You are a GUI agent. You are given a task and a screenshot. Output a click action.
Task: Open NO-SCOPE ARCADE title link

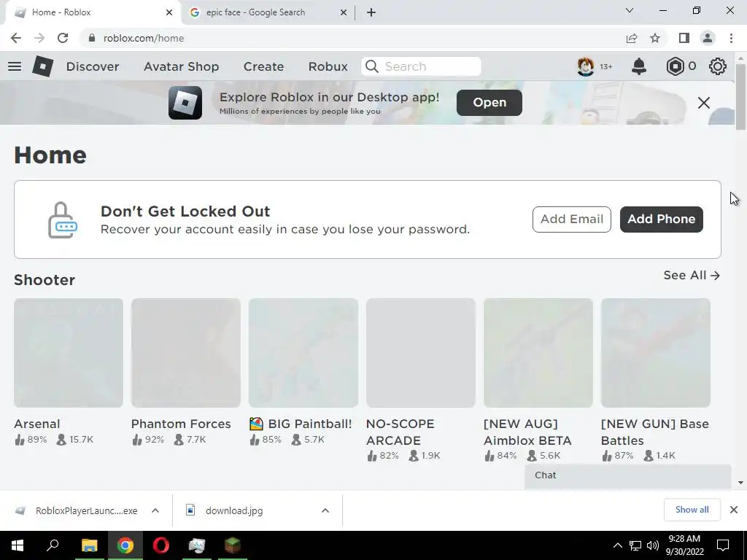coord(400,432)
